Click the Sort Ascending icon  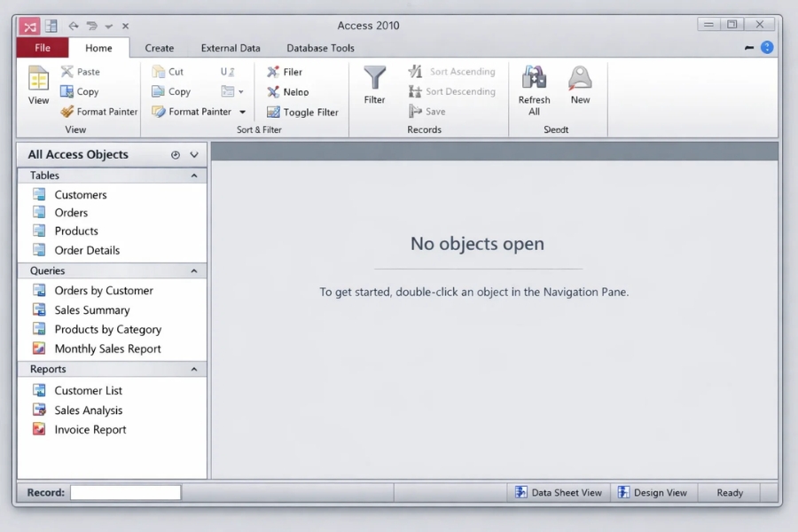[415, 72]
